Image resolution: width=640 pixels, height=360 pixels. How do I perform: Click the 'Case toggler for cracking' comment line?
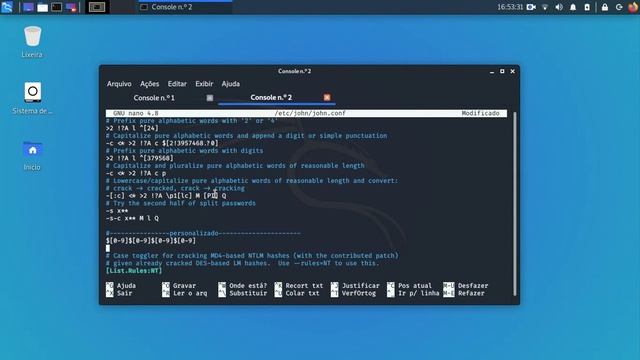pos(252,256)
